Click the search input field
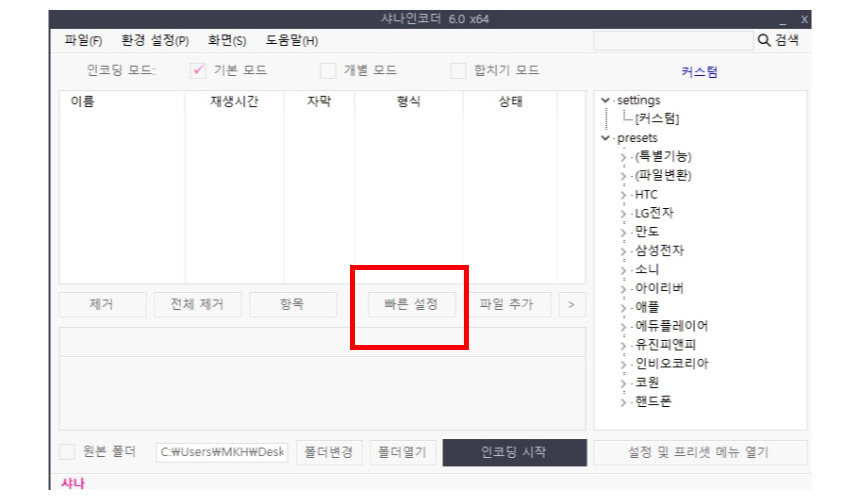The image size is (860, 500). pos(673,41)
